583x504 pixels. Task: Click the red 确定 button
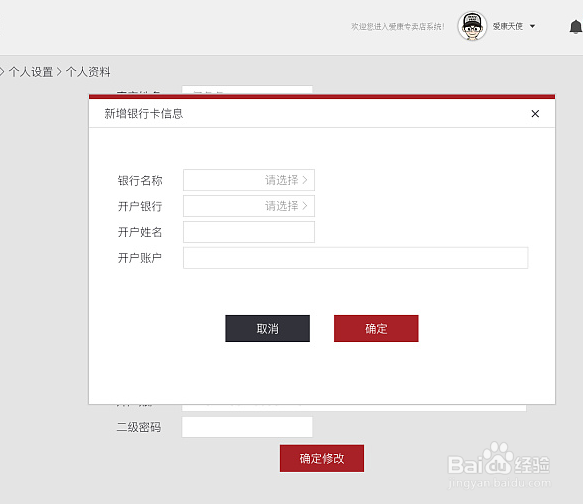[376, 329]
